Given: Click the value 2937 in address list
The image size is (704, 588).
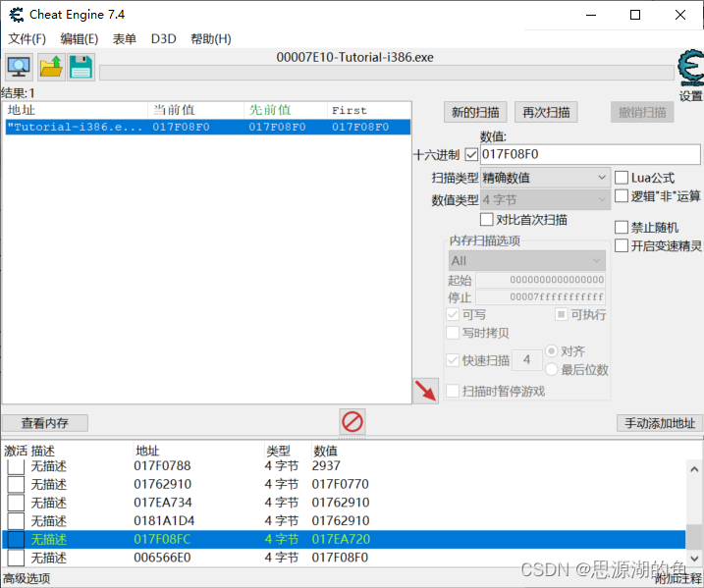Looking at the screenshot, I should pyautogui.click(x=326, y=466).
